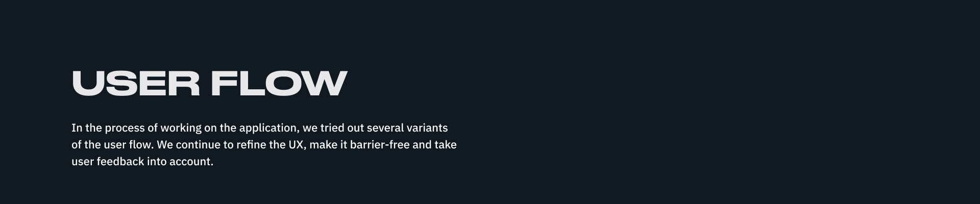
Task: Click the "UX" abbreviation in the paragraph
Action: [x=296, y=145]
